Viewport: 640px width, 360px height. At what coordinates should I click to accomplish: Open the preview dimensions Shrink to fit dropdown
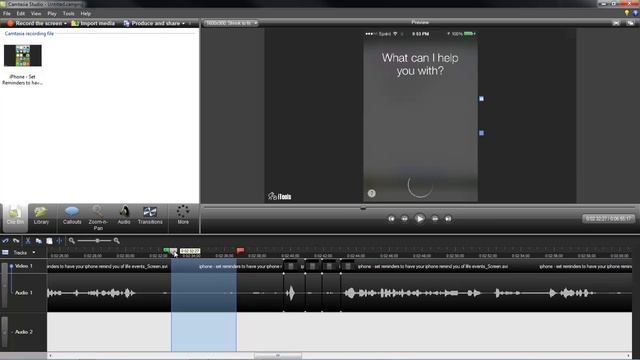231,23
